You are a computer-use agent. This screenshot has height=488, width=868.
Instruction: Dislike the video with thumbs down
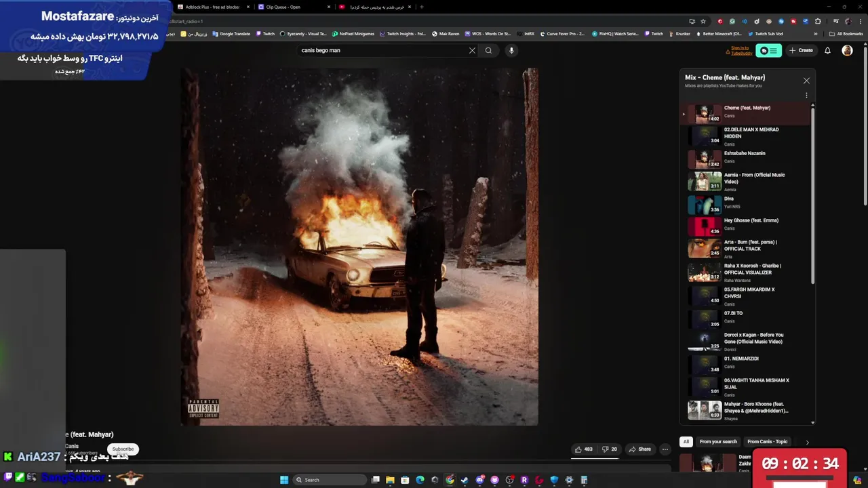point(610,449)
